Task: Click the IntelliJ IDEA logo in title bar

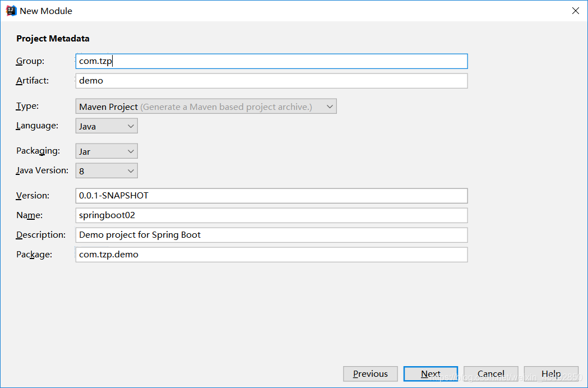Action: click(11, 11)
